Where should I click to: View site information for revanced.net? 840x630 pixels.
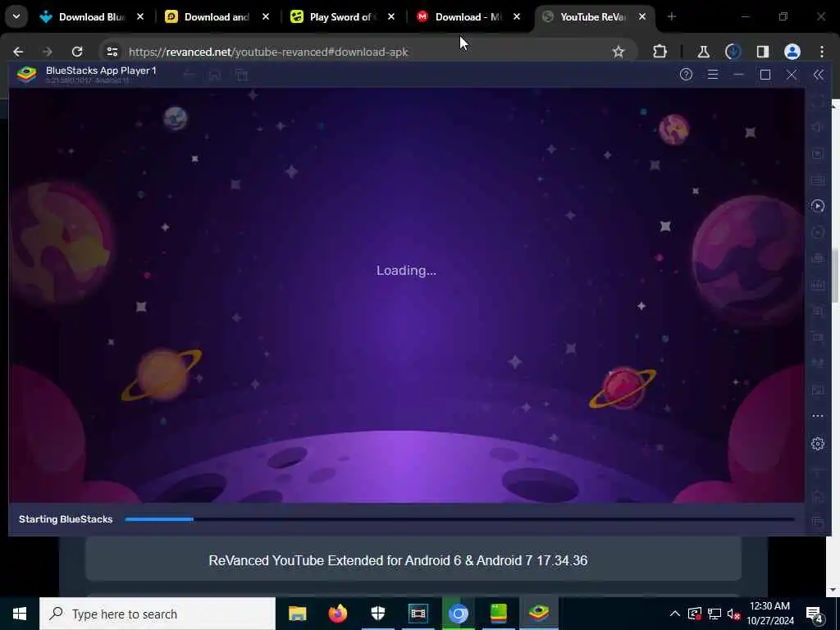pyautogui.click(x=112, y=52)
